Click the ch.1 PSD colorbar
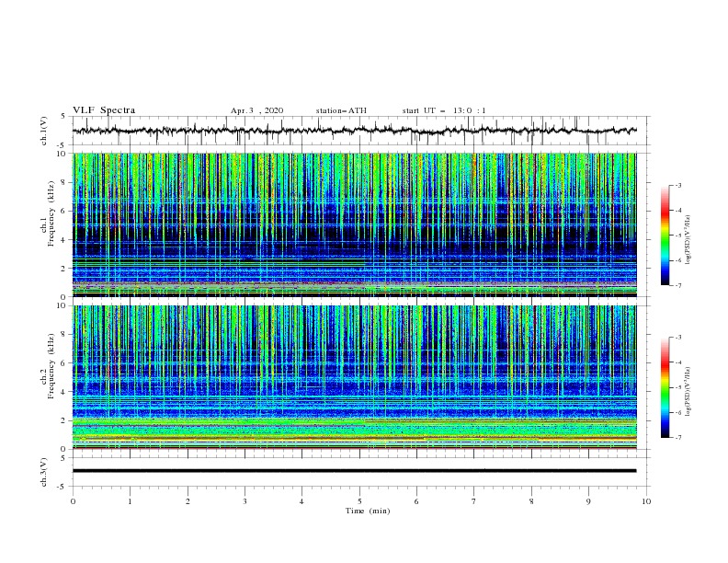 pos(665,236)
